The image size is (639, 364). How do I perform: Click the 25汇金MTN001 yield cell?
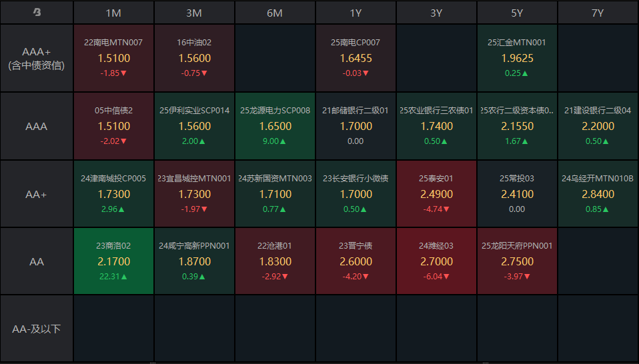[x=517, y=58]
